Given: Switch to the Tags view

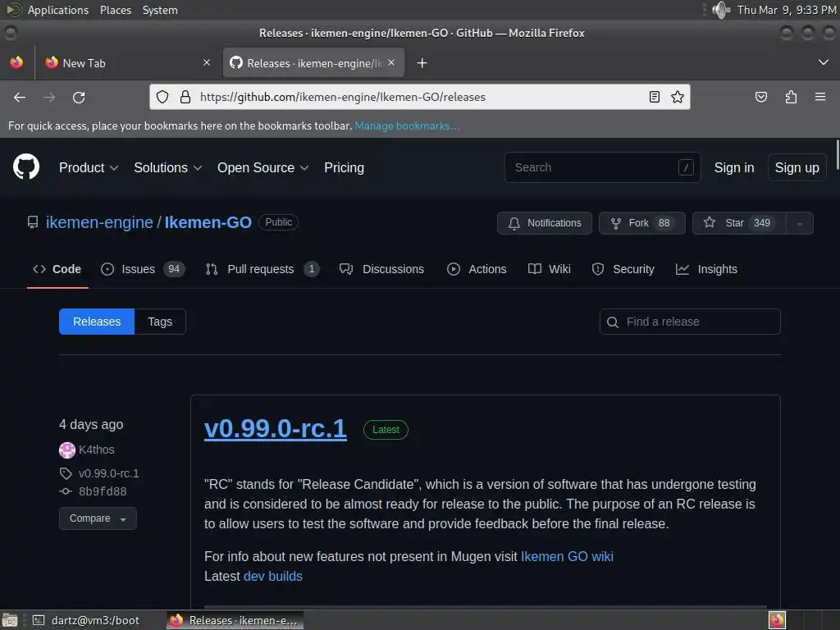Looking at the screenshot, I should tap(160, 322).
